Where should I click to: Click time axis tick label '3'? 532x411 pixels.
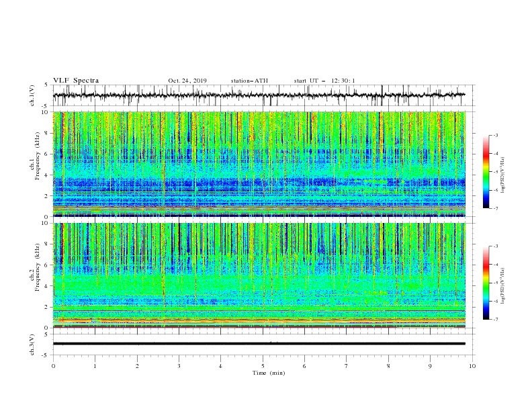pyautogui.click(x=179, y=366)
